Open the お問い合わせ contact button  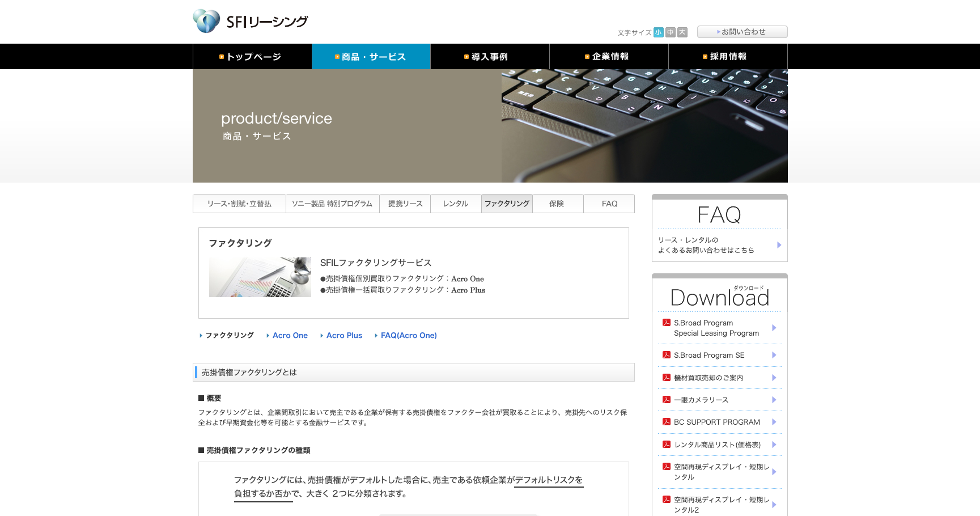pos(742,32)
